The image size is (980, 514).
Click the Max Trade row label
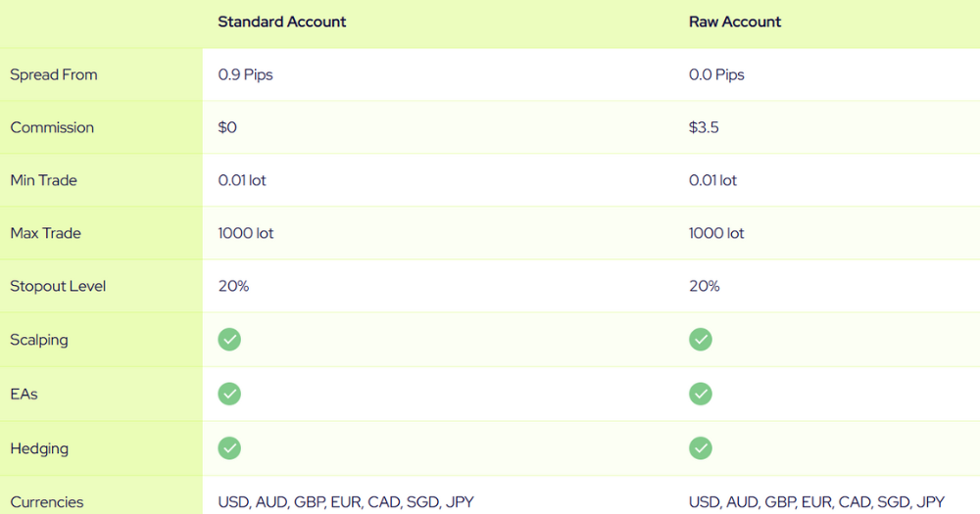coord(45,233)
